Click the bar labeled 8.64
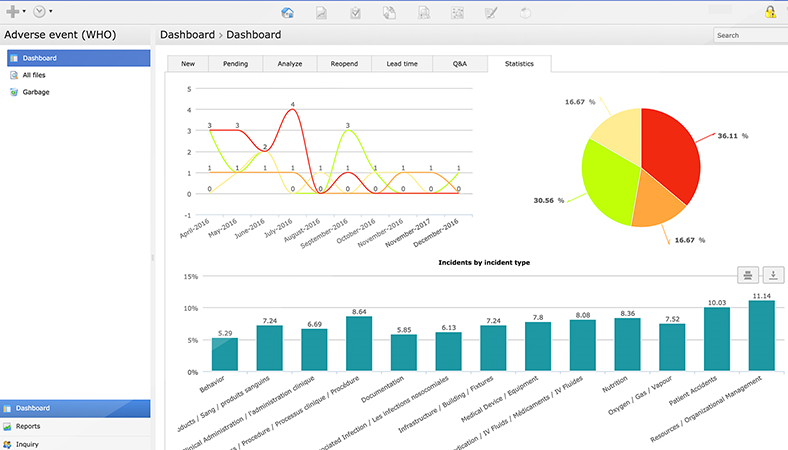This screenshot has width=788, height=450. [x=359, y=343]
